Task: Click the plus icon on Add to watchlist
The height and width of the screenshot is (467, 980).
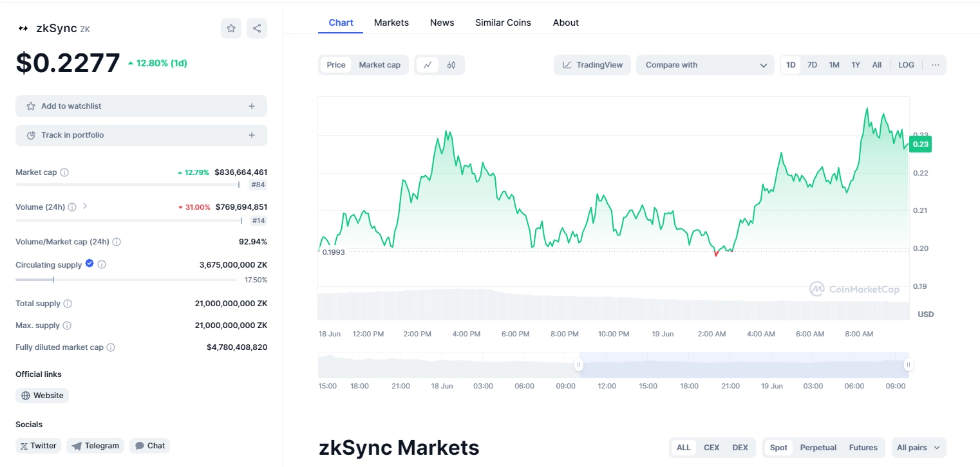Action: point(252,106)
